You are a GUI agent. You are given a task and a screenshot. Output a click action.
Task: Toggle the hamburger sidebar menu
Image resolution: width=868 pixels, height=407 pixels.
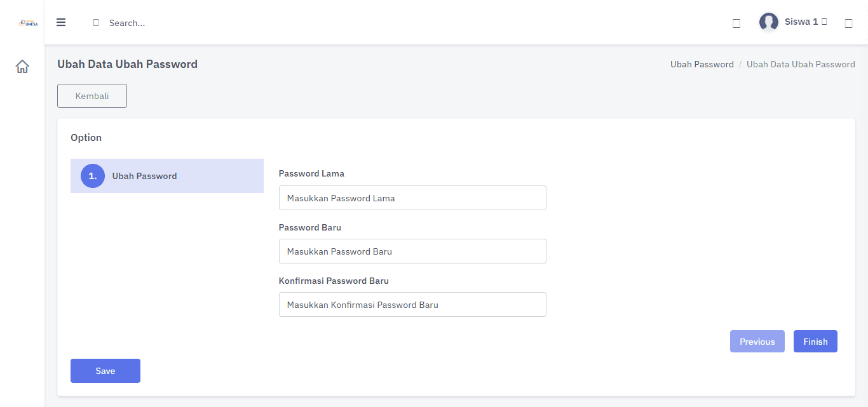click(x=61, y=22)
